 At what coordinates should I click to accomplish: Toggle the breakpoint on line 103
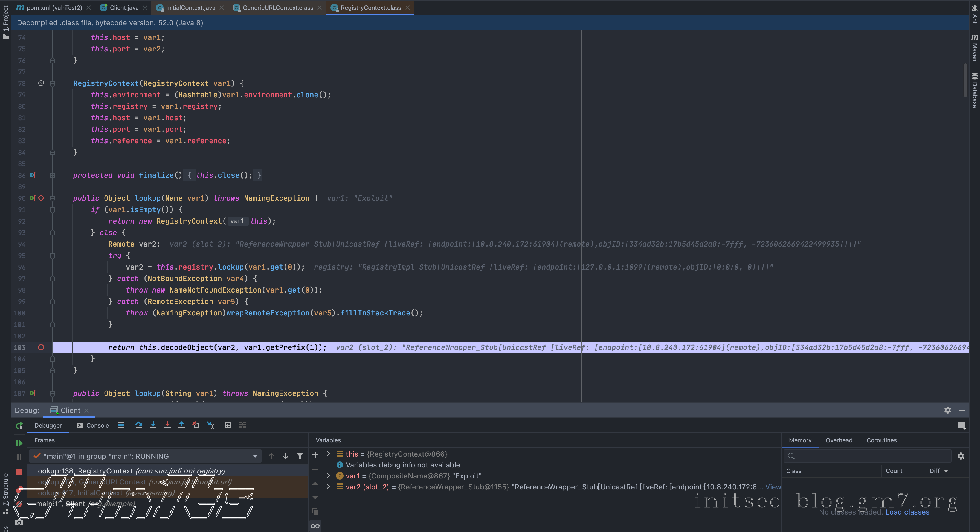click(x=41, y=347)
